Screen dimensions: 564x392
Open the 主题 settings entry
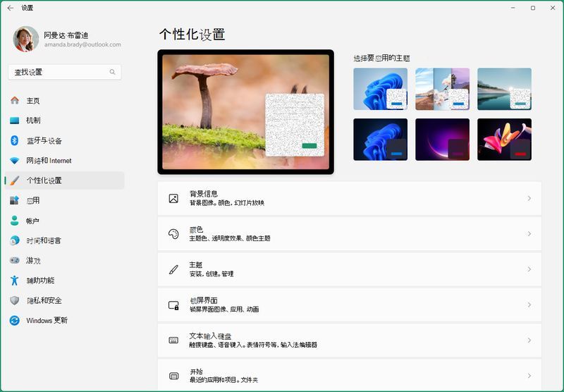tap(349, 269)
